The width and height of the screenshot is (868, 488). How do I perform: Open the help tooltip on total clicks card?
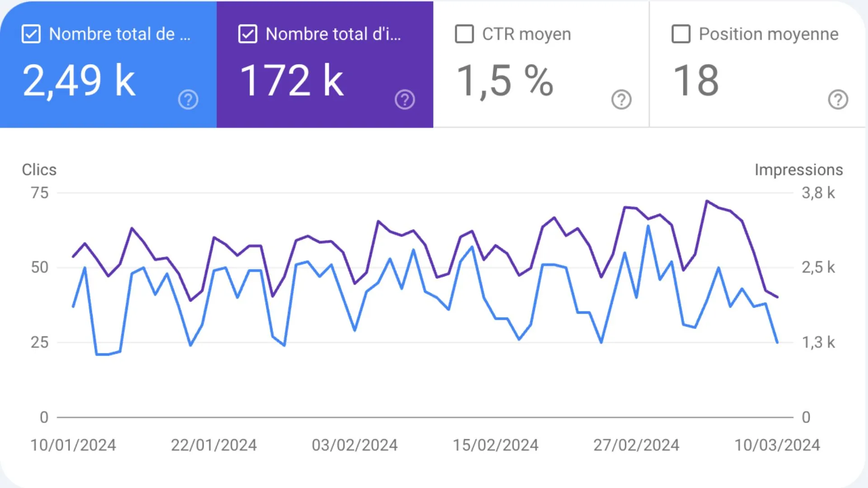pos(188,99)
